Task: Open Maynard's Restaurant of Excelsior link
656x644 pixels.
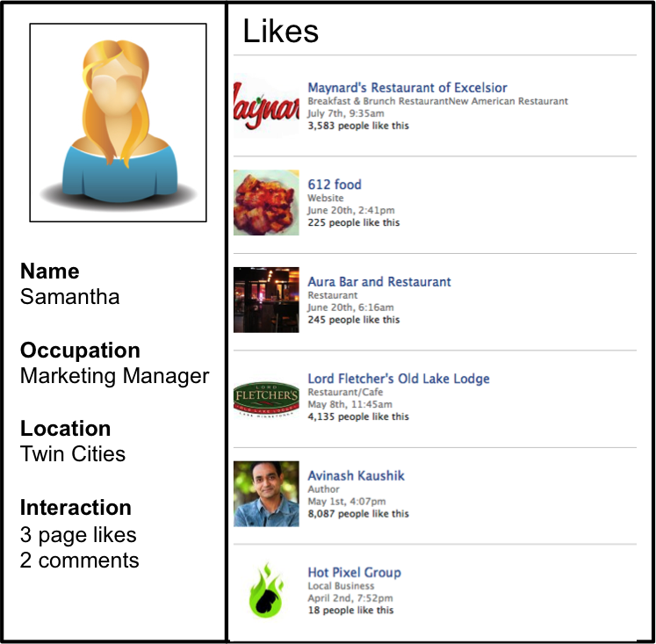Action: (x=407, y=88)
